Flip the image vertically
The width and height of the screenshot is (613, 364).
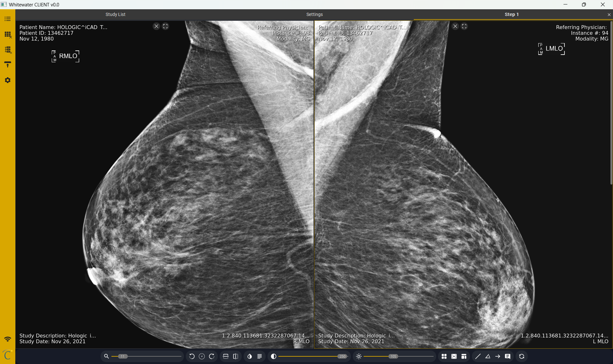click(x=226, y=356)
